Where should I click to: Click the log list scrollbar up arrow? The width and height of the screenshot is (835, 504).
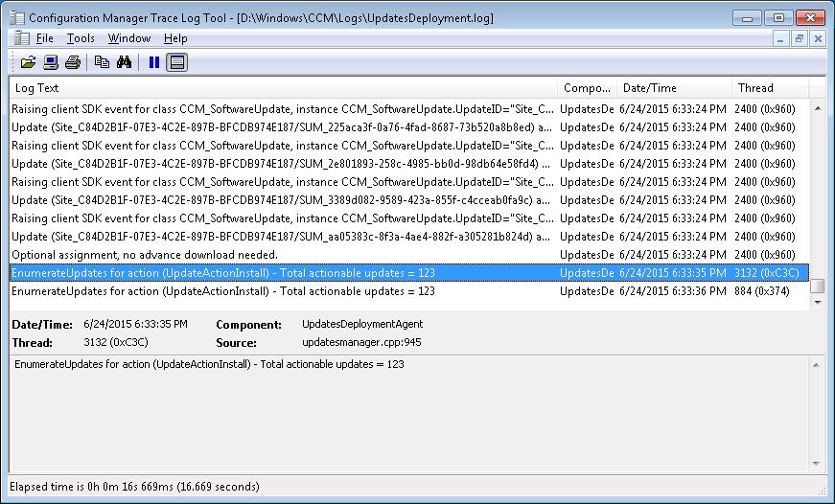(x=817, y=107)
